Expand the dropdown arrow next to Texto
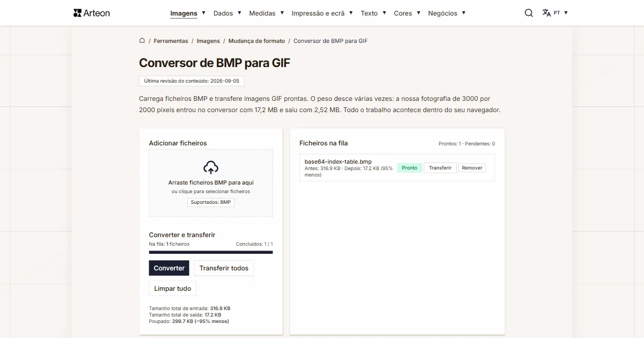The width and height of the screenshot is (644, 338). click(x=384, y=13)
